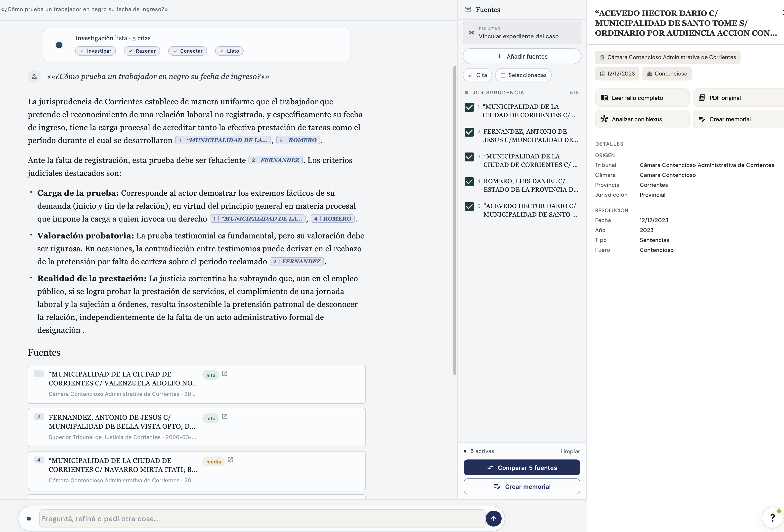Screen dimensions: 784x532
Task: Uncheck source 1 MUNICIPALIDAD DE LA CIUDAD checkbox
Action: [469, 107]
